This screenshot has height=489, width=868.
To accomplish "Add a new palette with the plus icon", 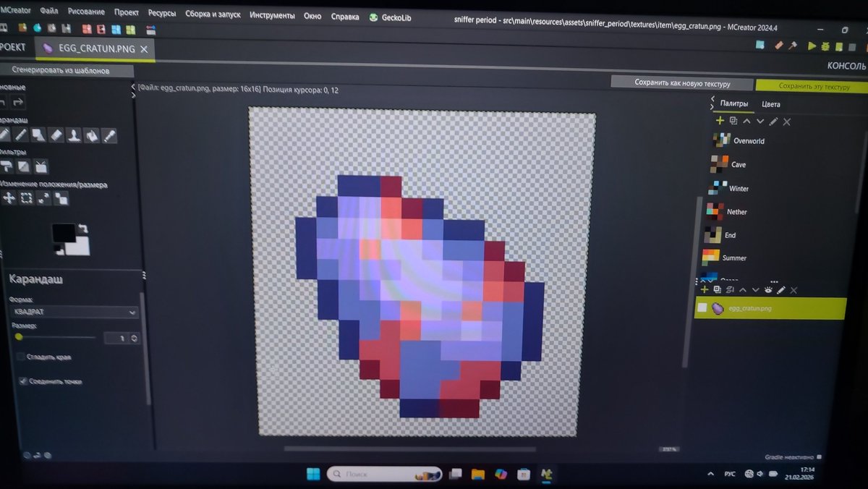I will point(720,122).
